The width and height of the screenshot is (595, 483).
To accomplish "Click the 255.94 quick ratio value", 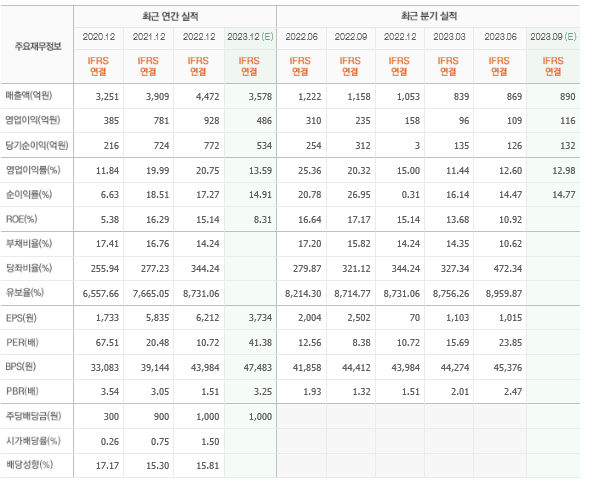I will click(x=105, y=269).
